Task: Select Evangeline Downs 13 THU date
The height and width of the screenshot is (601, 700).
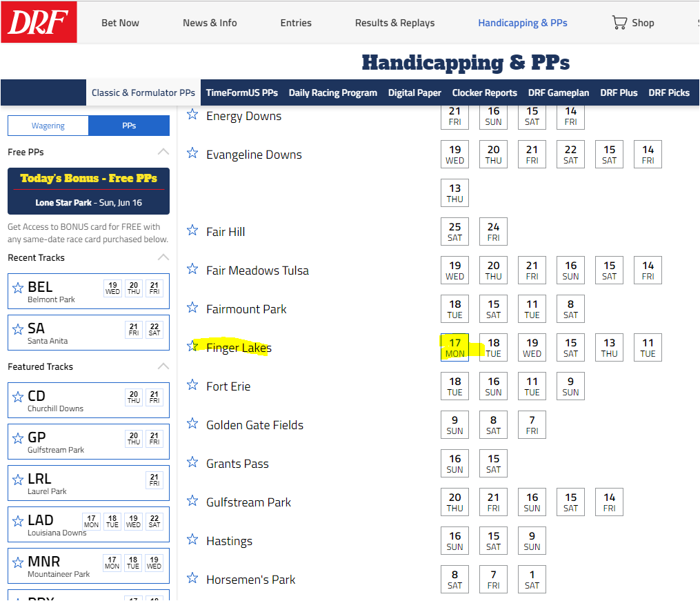Action: (455, 193)
